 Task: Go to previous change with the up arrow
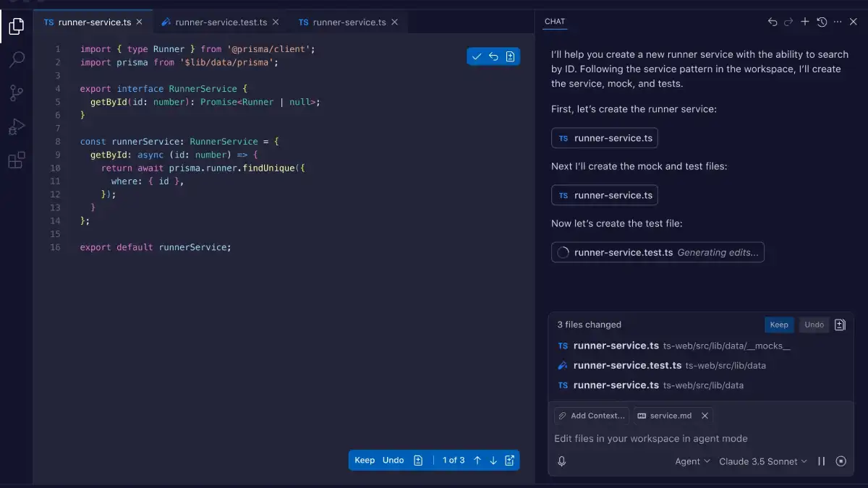[x=477, y=460]
